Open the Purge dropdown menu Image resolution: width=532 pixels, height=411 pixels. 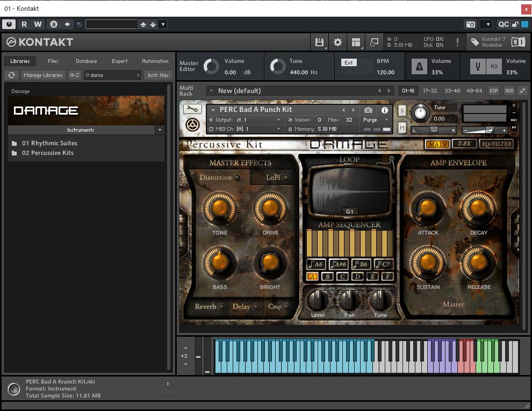[x=376, y=119]
